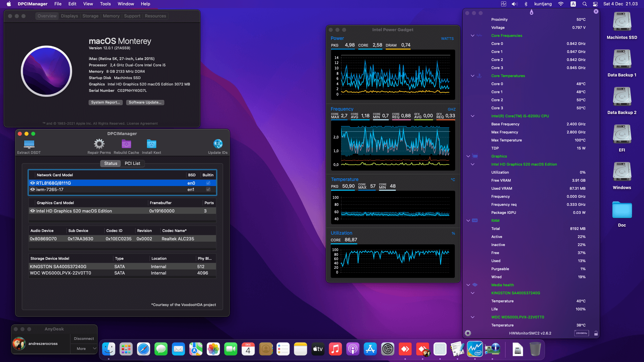Click the Update IDs globe icon
Image resolution: width=644 pixels, height=362 pixels.
218,144
